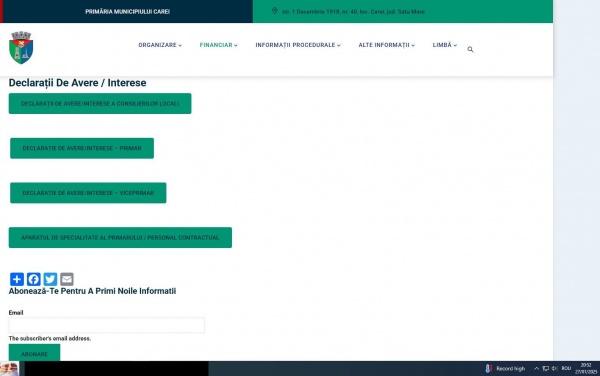600x376 pixels.
Task: Expand the Financiar menu
Action: pos(218,45)
